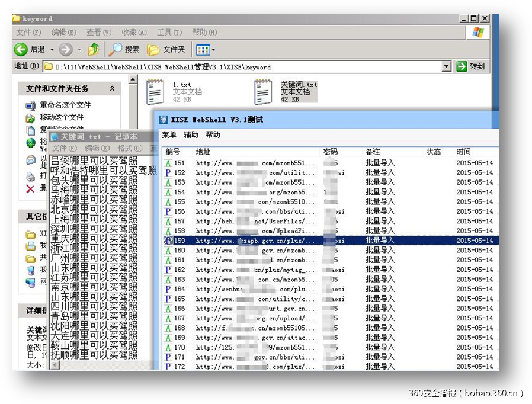Open the address bar dropdown arrow
The height and width of the screenshot is (404, 532).
pyautogui.click(x=446, y=66)
